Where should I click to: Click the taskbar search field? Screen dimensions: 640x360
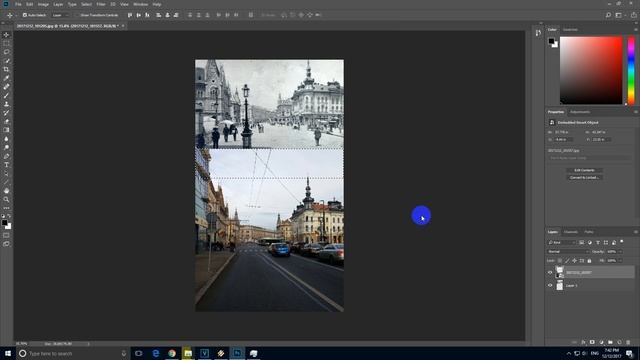(73, 353)
